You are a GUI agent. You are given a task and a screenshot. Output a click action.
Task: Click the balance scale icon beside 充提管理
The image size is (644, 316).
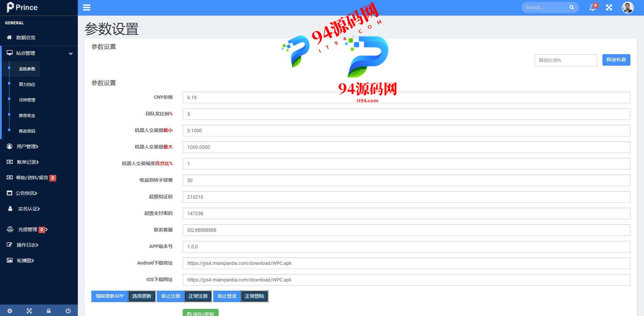10,229
